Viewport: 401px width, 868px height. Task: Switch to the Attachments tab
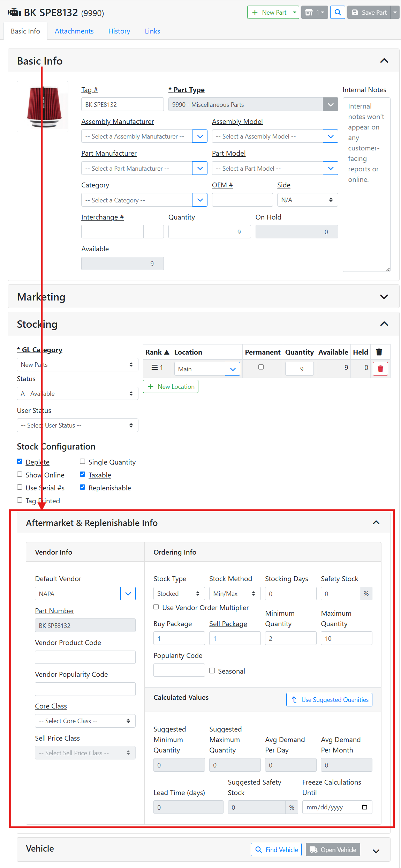click(74, 31)
